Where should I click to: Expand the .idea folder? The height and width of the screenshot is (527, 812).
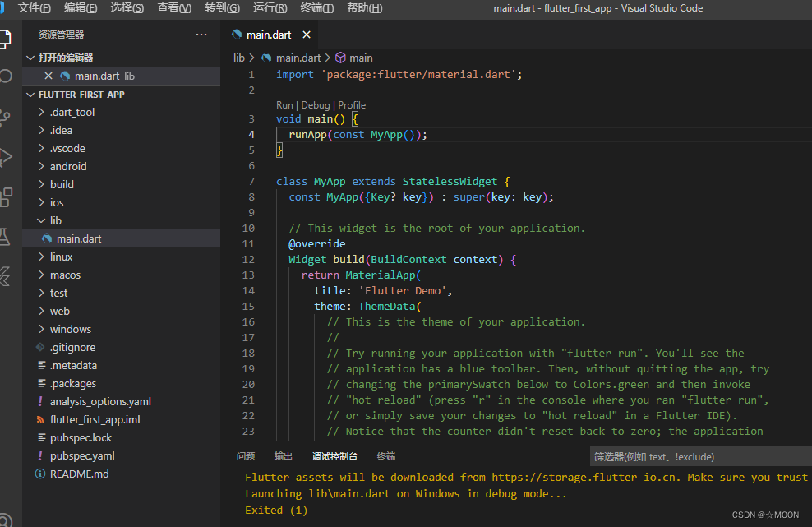click(x=41, y=130)
